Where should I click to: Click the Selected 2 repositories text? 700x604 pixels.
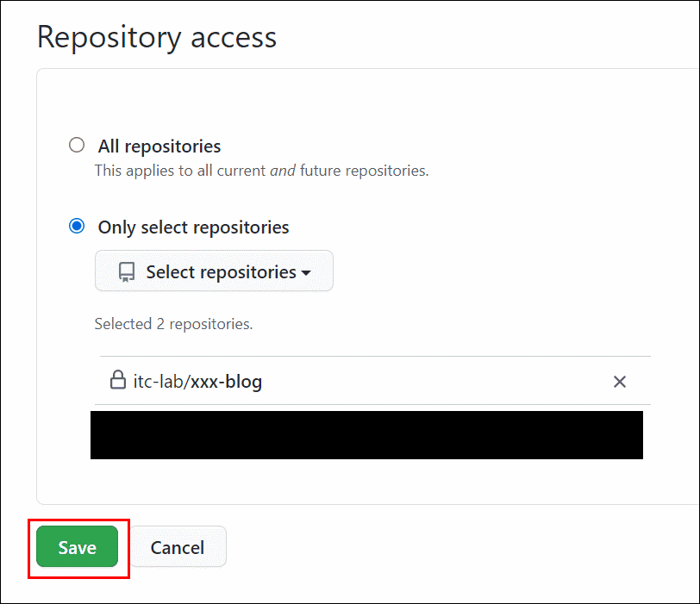tap(173, 324)
